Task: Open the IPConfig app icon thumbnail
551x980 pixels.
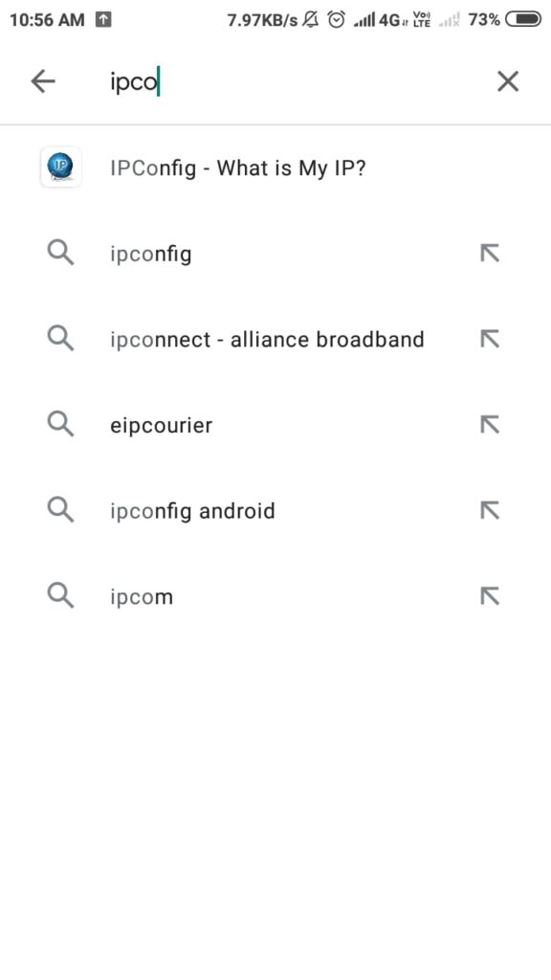Action: coord(60,167)
